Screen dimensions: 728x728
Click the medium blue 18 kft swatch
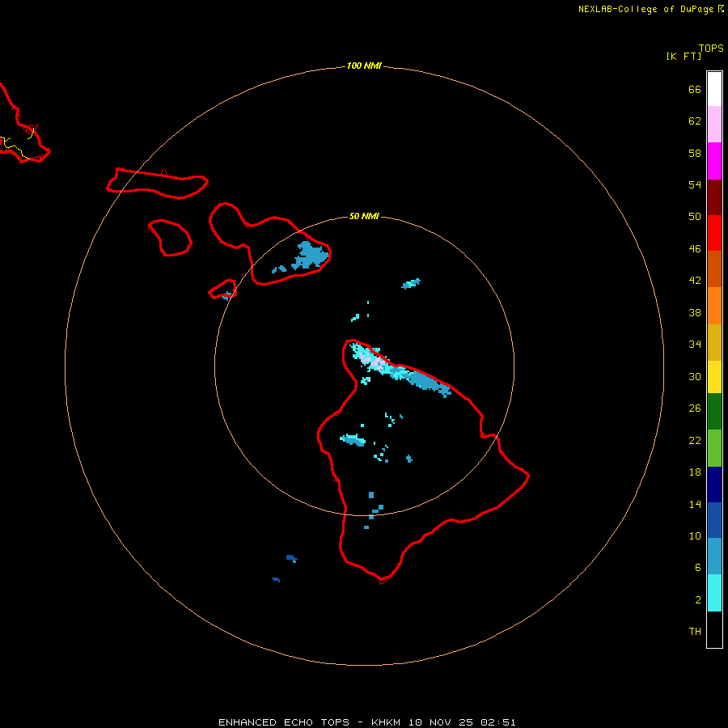pos(714,520)
